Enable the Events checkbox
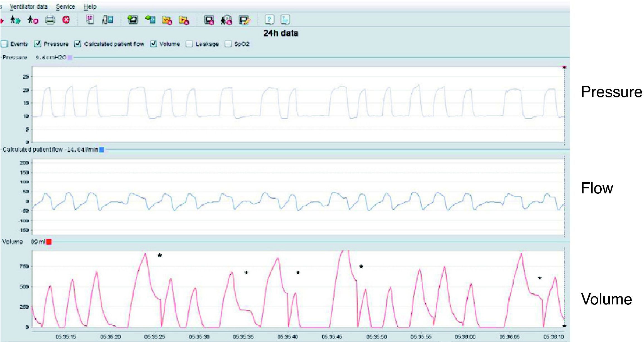Image resolution: width=644 pixels, height=342 pixels. 4,44
